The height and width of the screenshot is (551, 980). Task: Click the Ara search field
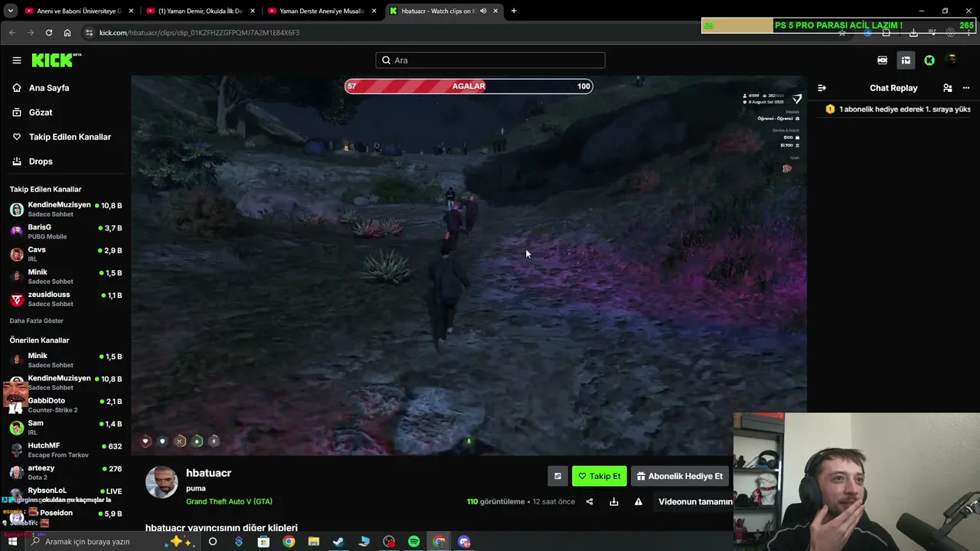point(490,60)
